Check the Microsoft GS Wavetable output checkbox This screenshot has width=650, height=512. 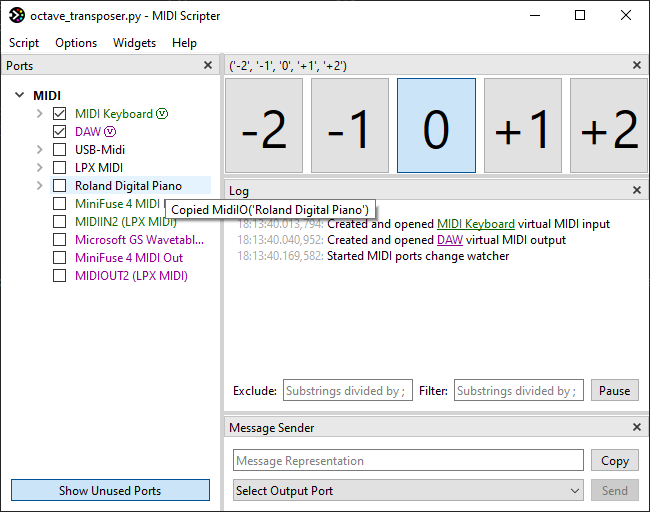tap(60, 240)
